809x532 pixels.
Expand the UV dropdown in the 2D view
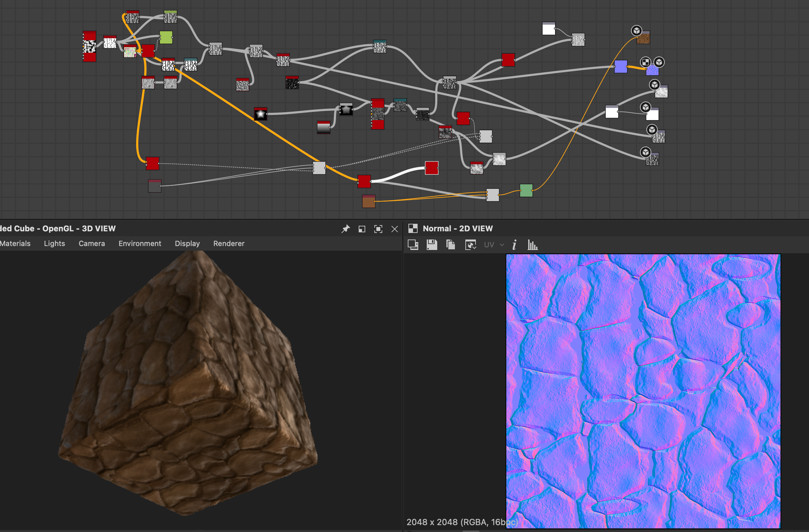[502, 245]
